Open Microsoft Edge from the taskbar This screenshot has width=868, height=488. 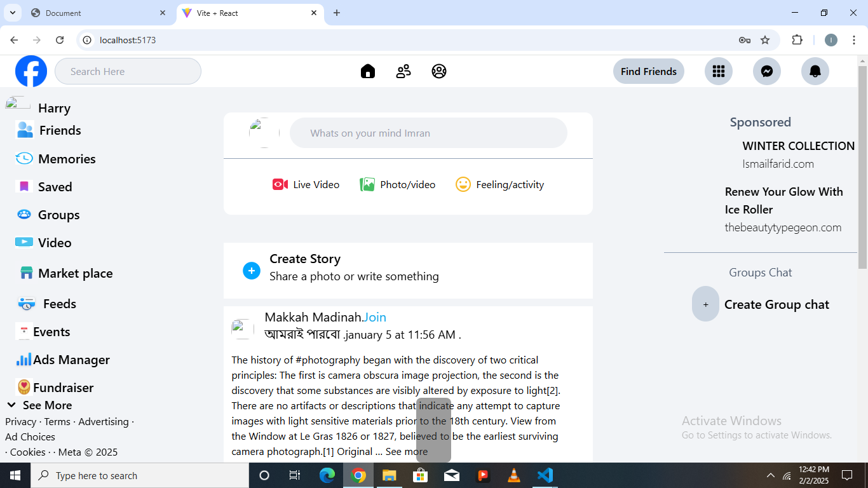point(327,475)
